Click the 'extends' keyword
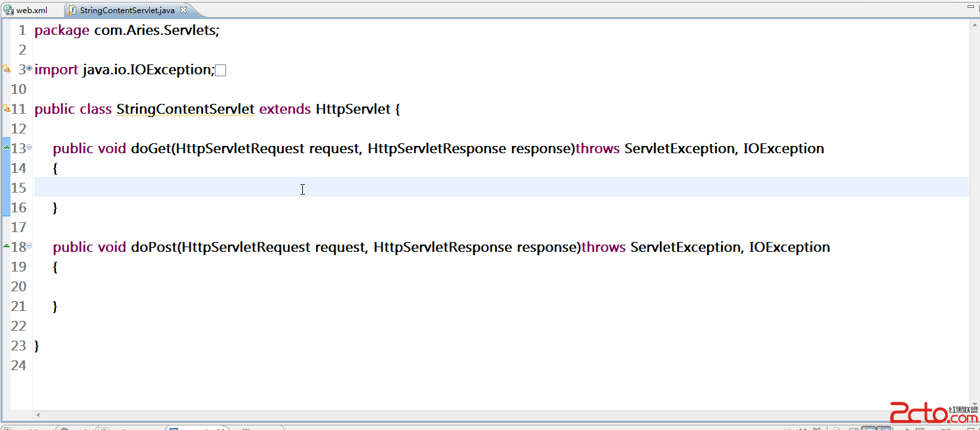980x430 pixels. (285, 109)
